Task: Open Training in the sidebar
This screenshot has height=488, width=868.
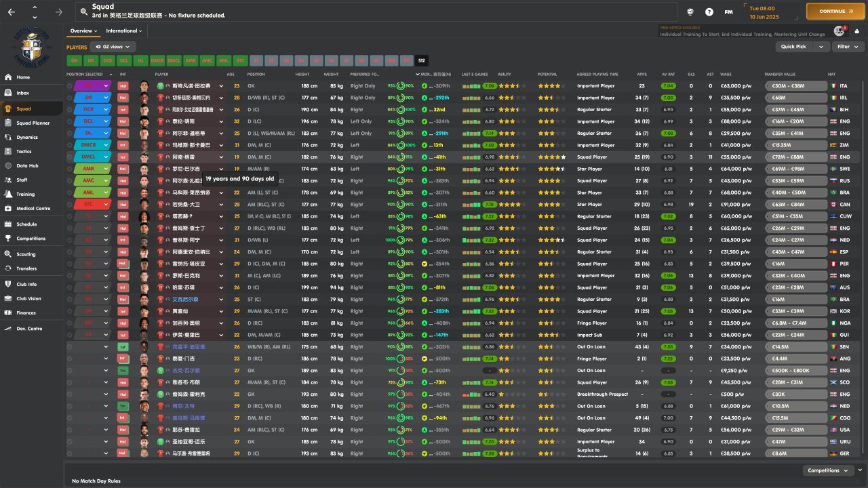Action: 31,194
